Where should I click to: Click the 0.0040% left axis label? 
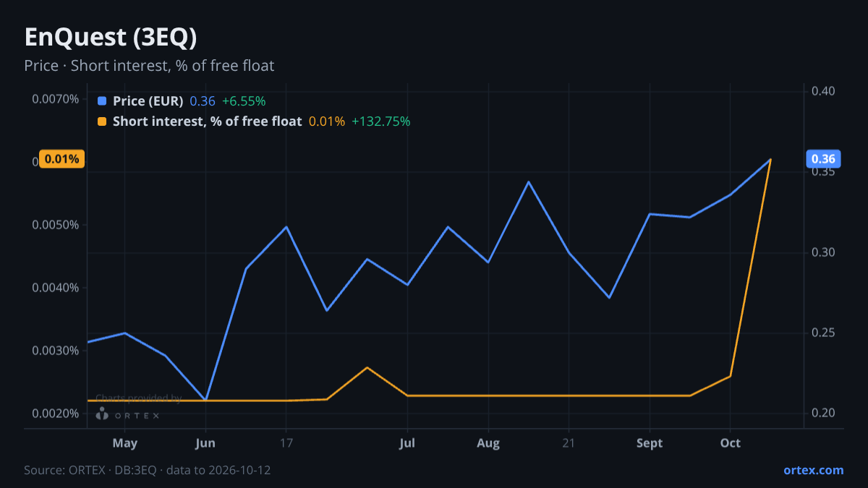[56, 288]
